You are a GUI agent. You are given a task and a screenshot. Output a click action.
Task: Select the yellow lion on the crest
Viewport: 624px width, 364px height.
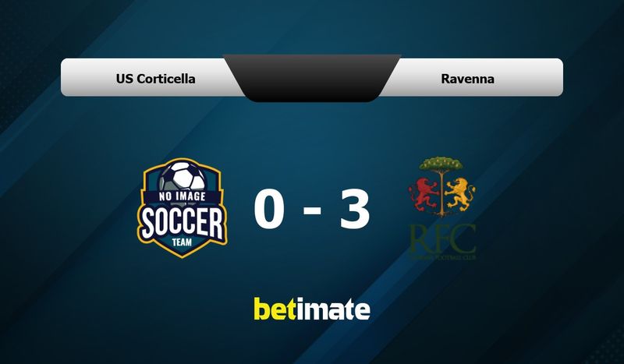(460, 194)
